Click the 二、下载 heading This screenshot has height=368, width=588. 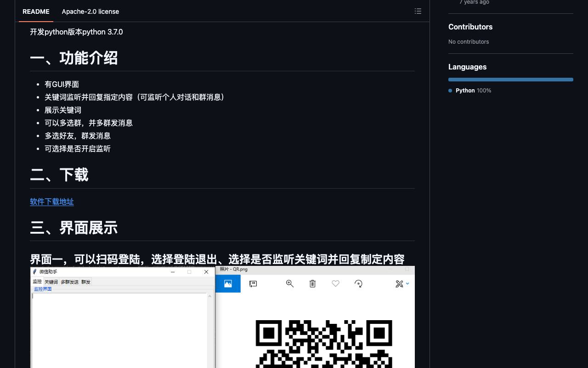coord(59,175)
